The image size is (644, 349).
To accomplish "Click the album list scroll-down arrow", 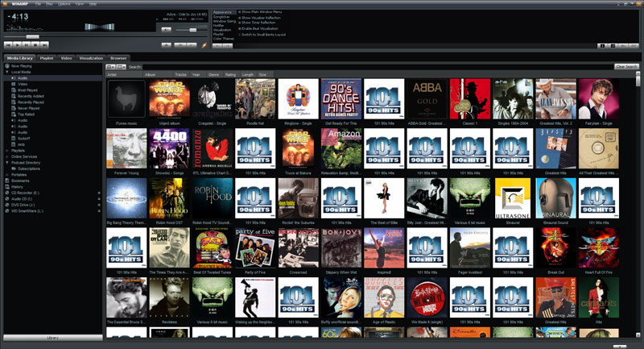I will click(x=638, y=335).
